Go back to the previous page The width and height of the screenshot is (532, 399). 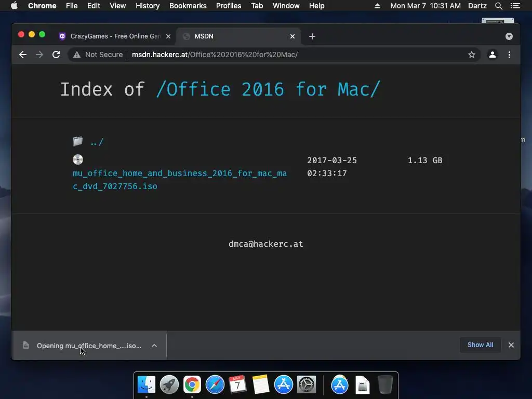[23, 55]
